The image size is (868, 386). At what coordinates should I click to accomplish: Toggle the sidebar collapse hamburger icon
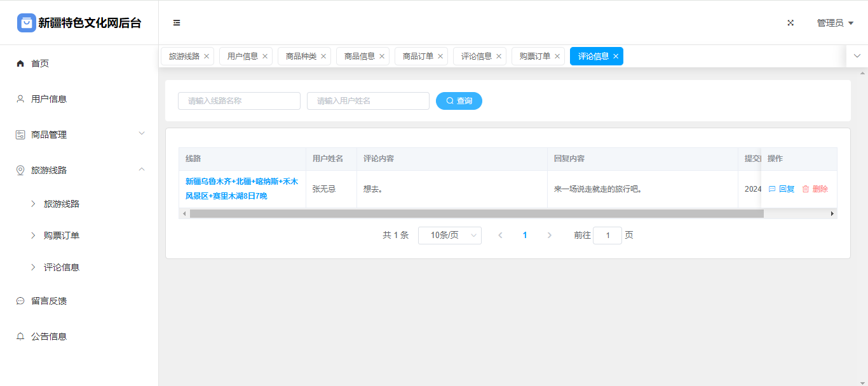coord(177,23)
